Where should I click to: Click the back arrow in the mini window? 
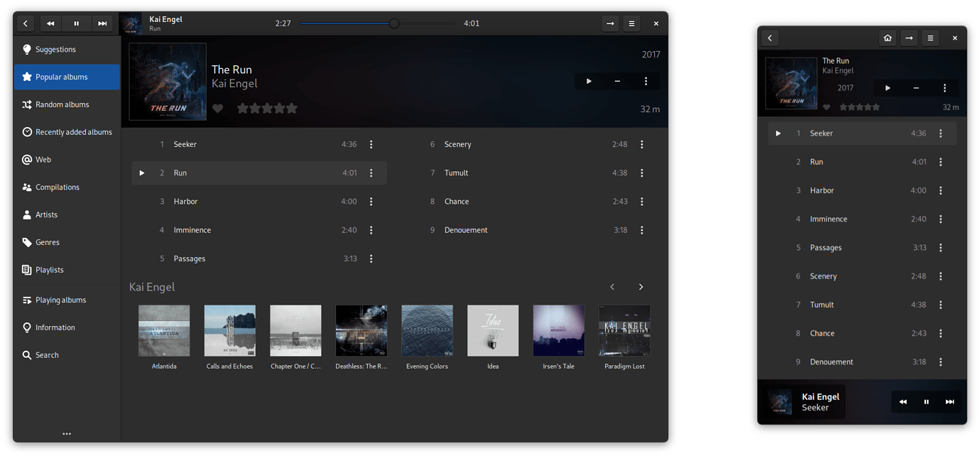[770, 38]
